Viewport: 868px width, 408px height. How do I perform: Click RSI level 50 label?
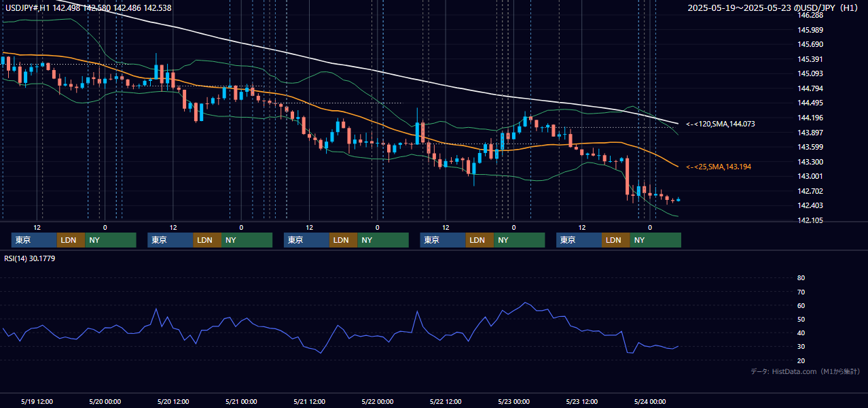[801, 319]
